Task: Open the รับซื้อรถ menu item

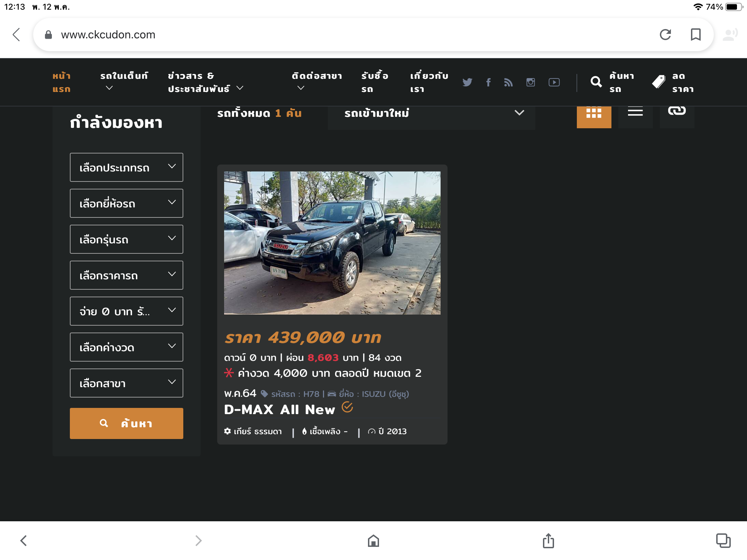Action: tap(375, 82)
